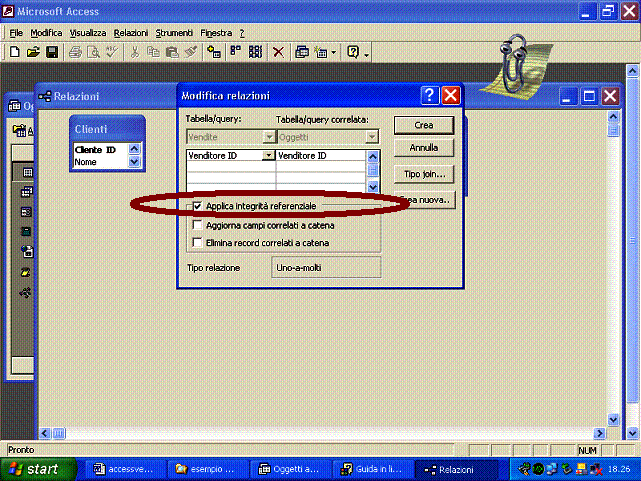Click the Crea button
641x481 pixels.
tap(424, 125)
